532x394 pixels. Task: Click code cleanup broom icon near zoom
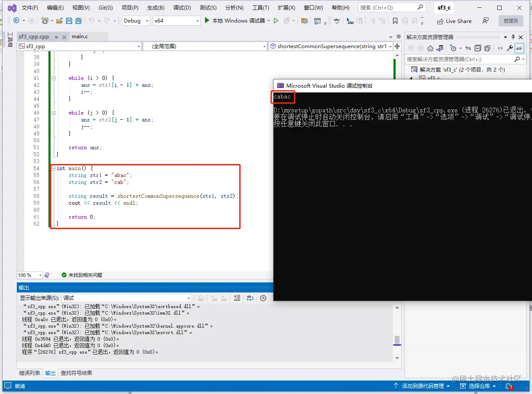click(47, 275)
